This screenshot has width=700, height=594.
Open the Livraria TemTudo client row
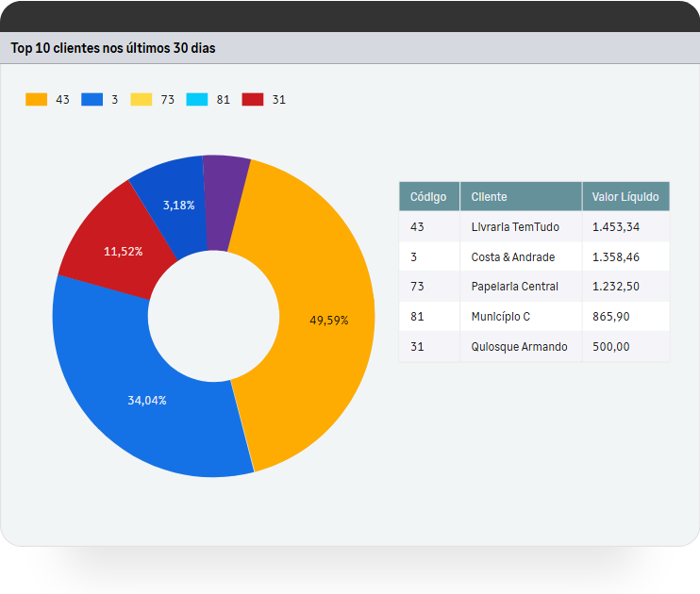coord(515,227)
